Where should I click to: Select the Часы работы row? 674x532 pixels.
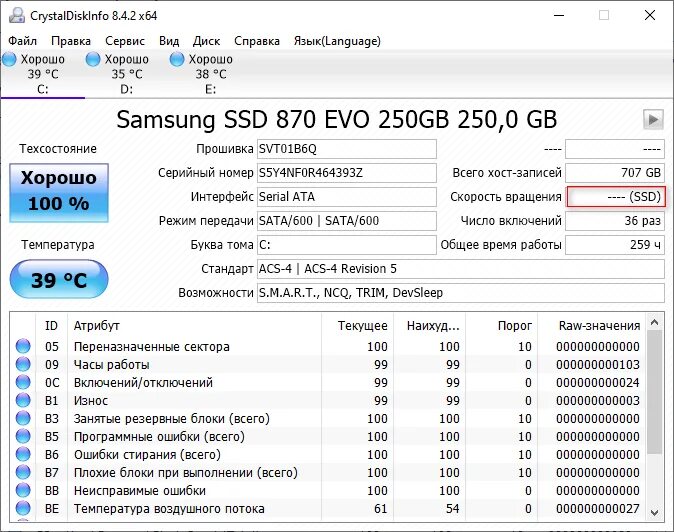[x=328, y=364]
